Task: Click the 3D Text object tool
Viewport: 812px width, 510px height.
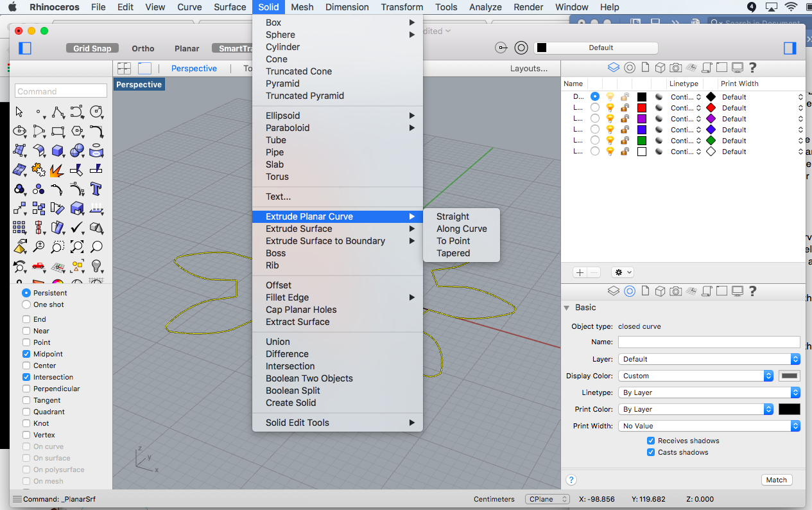Action: click(97, 189)
